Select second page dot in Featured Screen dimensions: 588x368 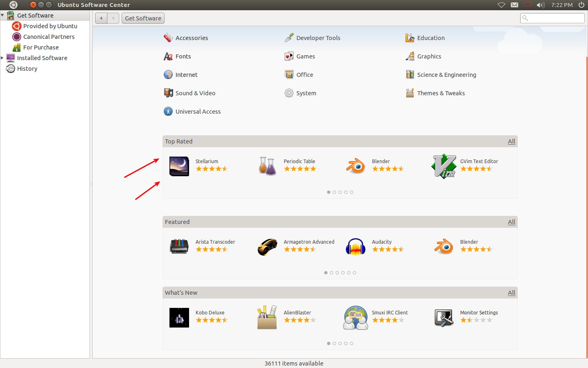pyautogui.click(x=332, y=273)
